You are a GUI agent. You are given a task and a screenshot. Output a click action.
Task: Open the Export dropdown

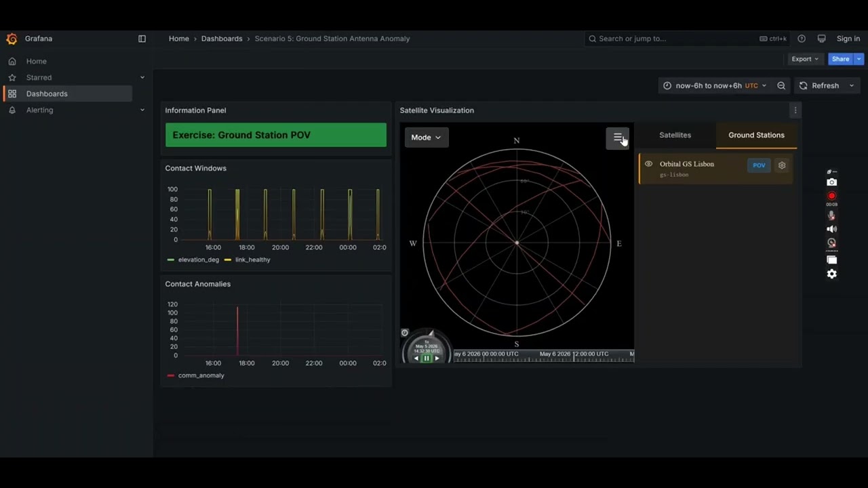pyautogui.click(x=805, y=59)
